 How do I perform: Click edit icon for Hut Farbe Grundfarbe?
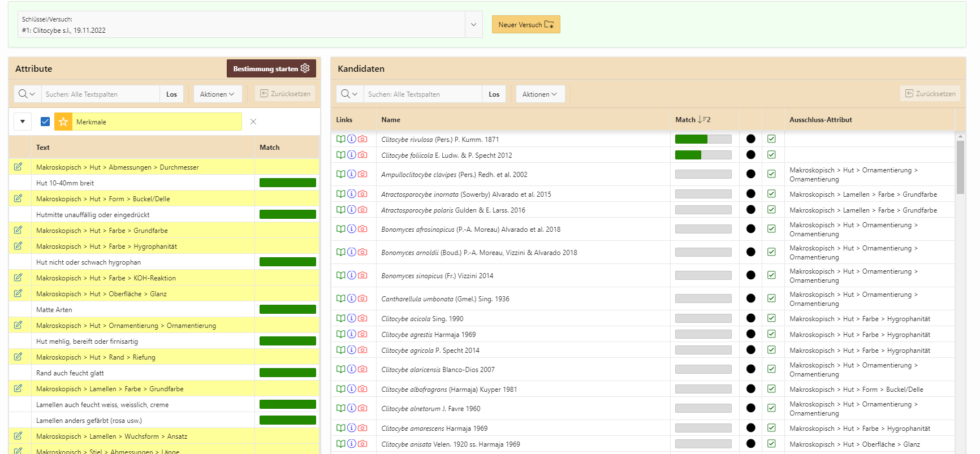pyautogui.click(x=18, y=230)
